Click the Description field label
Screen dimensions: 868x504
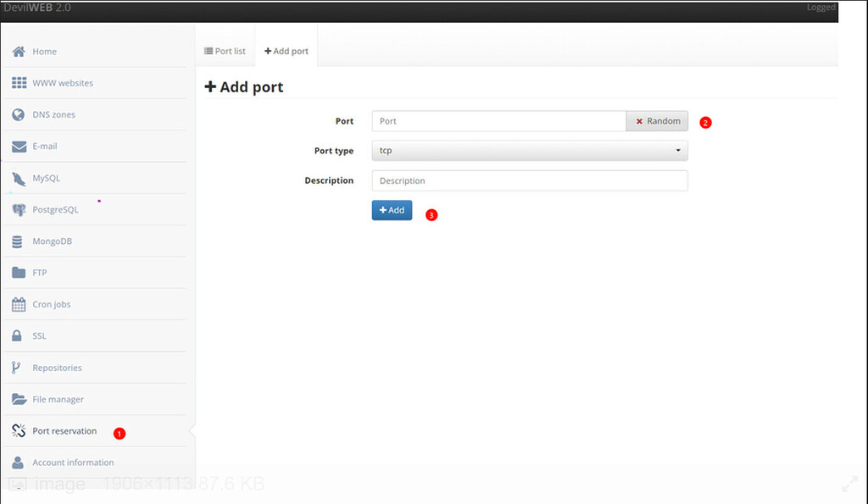click(329, 180)
